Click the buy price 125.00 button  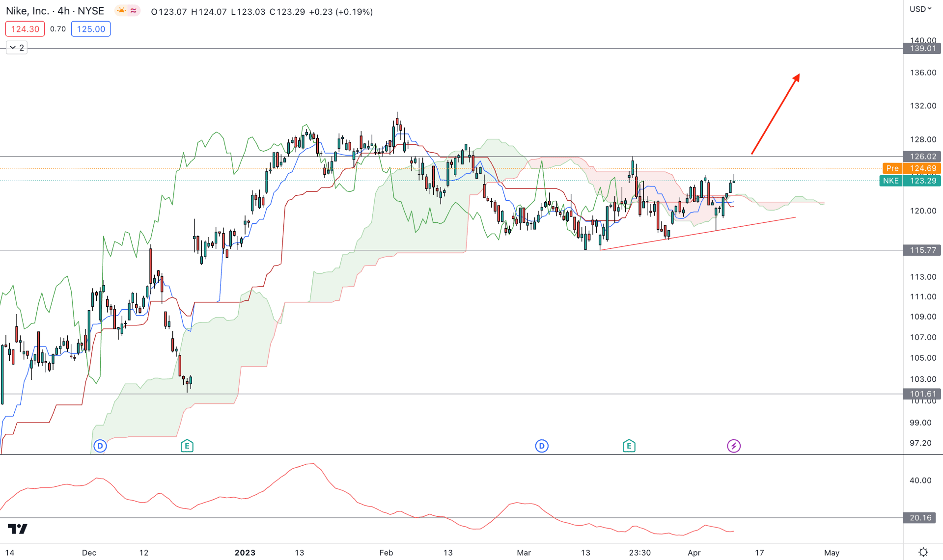pyautogui.click(x=91, y=29)
